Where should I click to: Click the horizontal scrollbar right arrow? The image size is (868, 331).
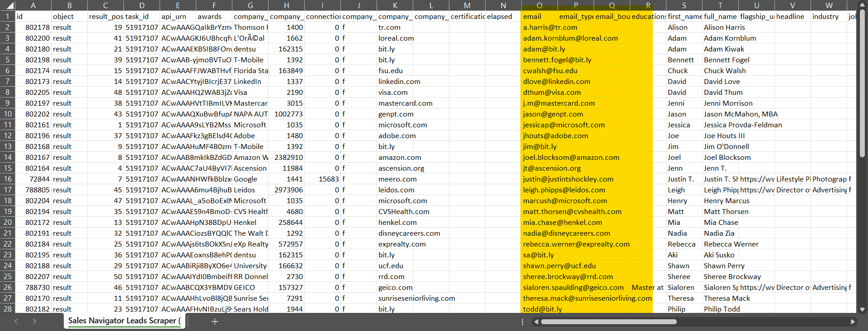tap(853, 322)
